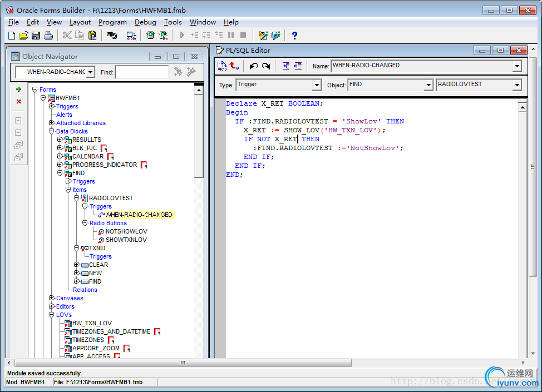Click the New form toolbar icon

[12, 35]
